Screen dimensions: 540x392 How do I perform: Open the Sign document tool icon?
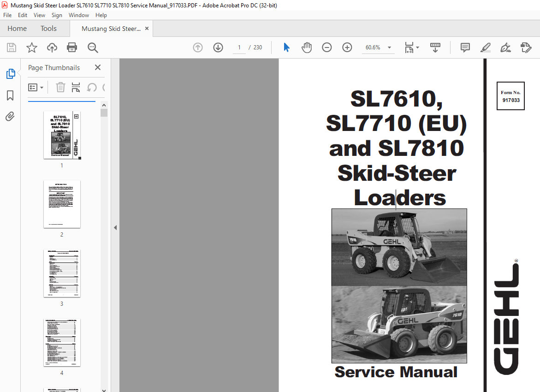click(x=505, y=48)
